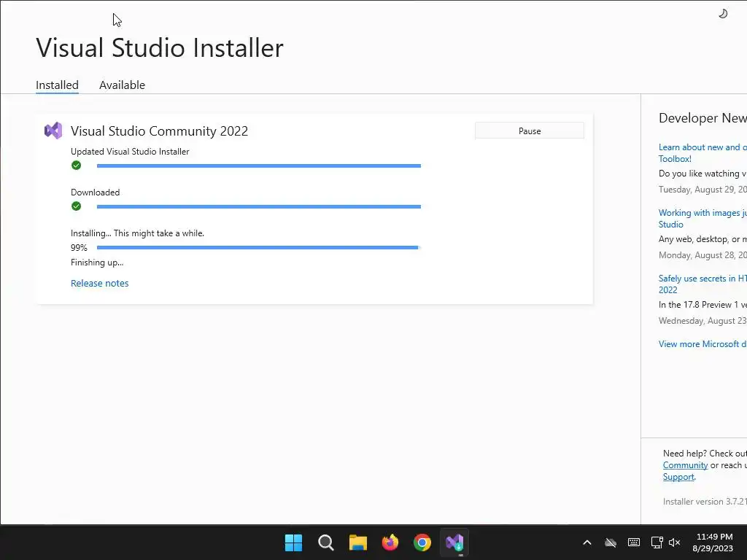Pause the Visual Studio installation
Screen dimensions: 747x560
coord(530,131)
